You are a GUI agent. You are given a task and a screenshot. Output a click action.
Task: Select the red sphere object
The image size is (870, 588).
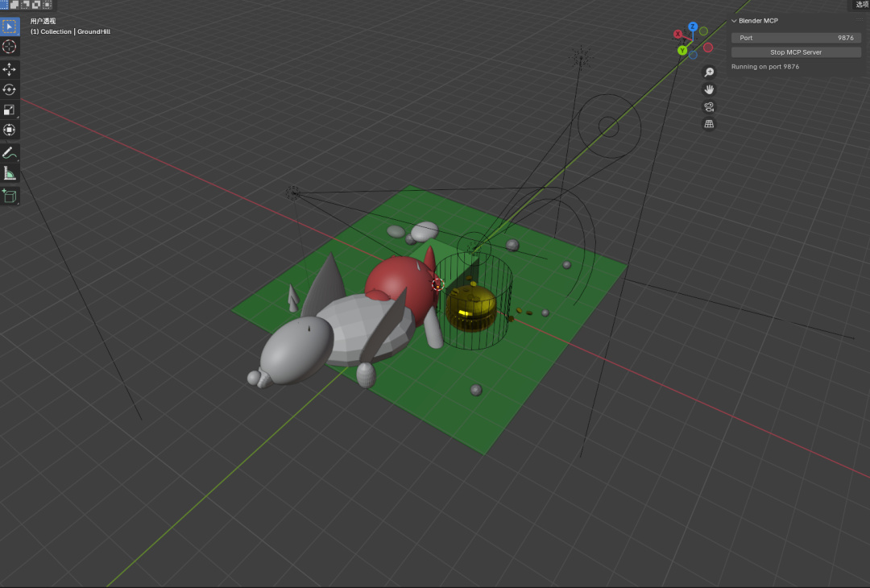pos(398,280)
